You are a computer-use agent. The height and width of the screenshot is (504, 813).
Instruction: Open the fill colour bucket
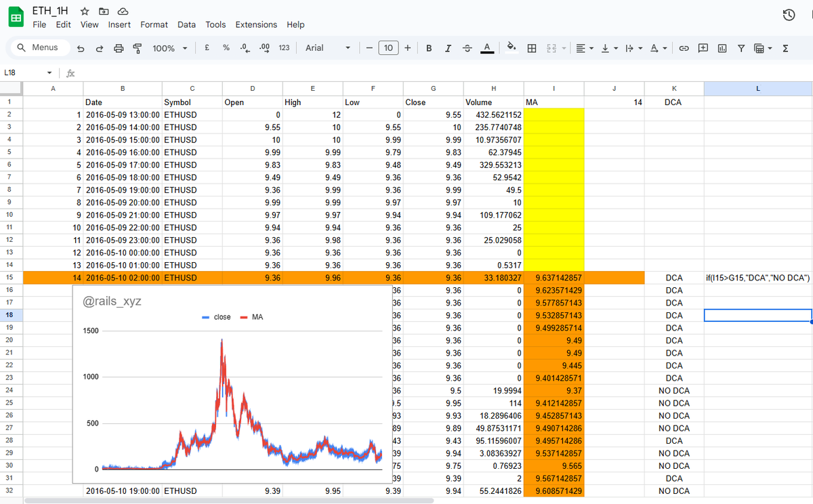pyautogui.click(x=512, y=47)
